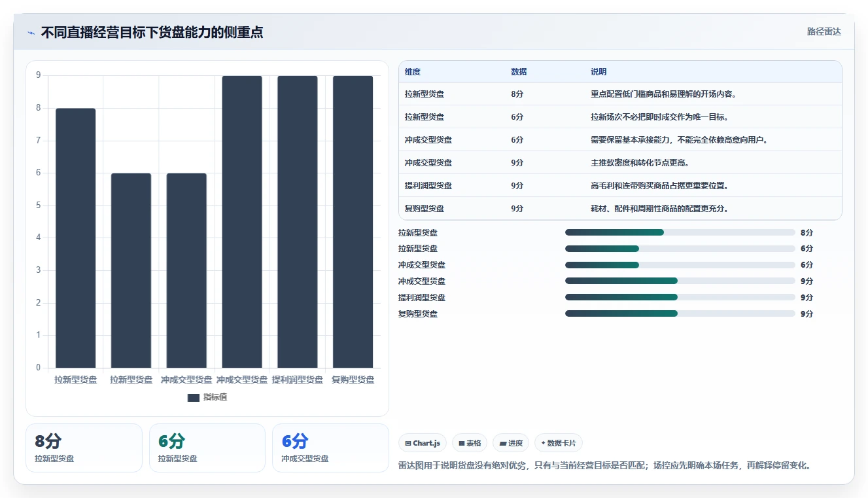Click the 冲成交型货盘 progress bar showing 6分

pyautogui.click(x=680, y=265)
